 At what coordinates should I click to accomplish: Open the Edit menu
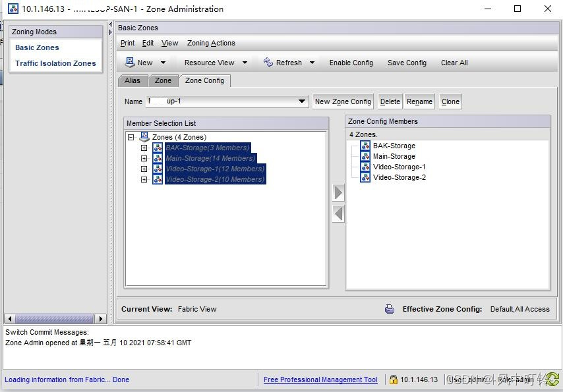tap(148, 43)
